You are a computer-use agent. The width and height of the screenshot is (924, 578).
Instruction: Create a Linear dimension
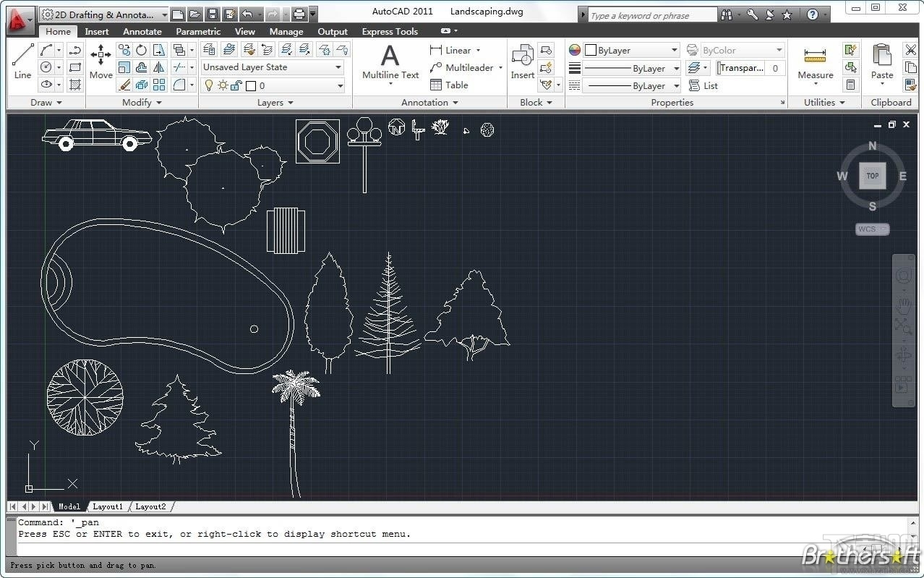(456, 50)
